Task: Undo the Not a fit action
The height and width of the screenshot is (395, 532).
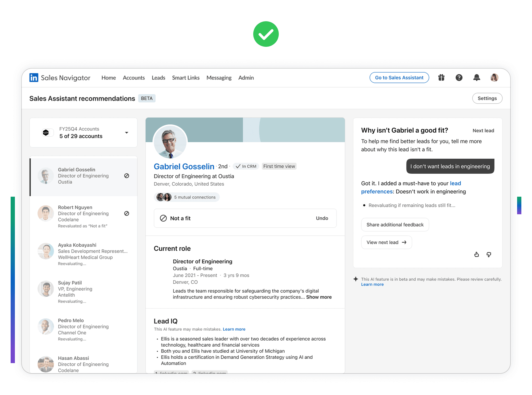Action: (322, 218)
